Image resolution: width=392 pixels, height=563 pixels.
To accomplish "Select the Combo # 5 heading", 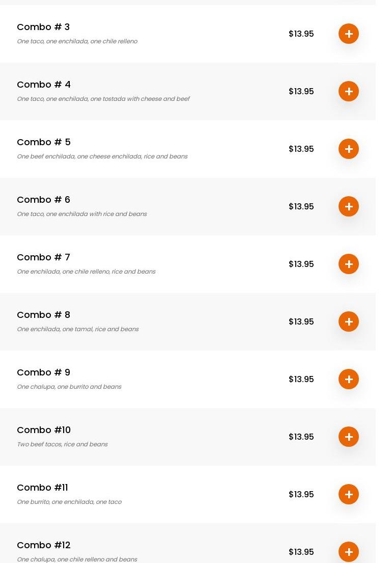I will 44,142.
